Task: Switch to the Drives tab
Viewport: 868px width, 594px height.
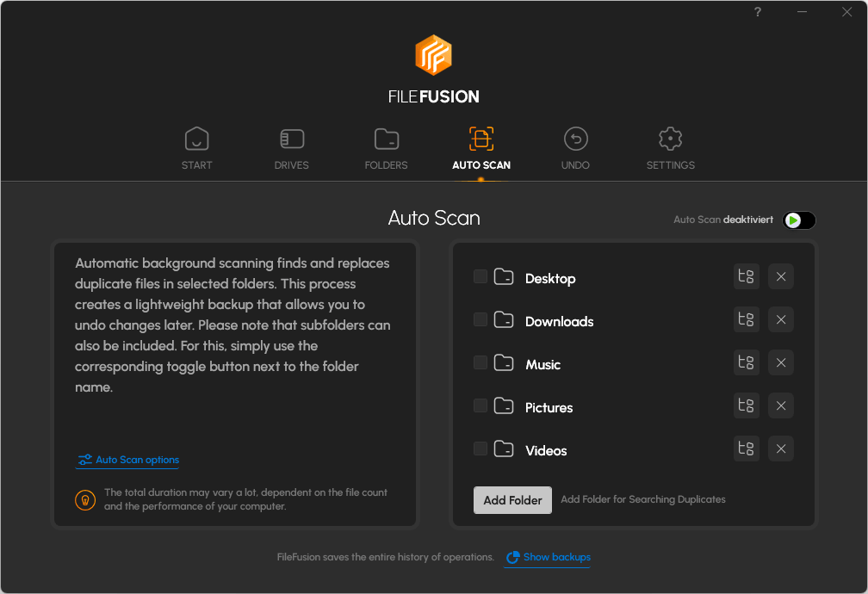Action: click(291, 139)
